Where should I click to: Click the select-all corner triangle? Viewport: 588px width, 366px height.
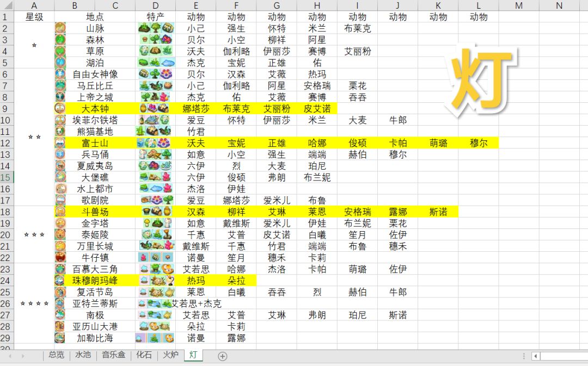(7, 5)
